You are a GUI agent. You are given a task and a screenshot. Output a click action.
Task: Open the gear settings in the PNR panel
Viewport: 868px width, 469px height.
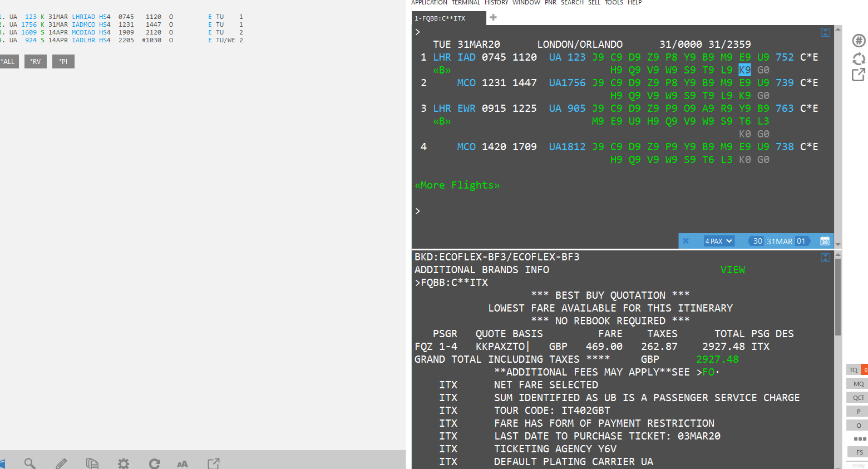(124, 463)
